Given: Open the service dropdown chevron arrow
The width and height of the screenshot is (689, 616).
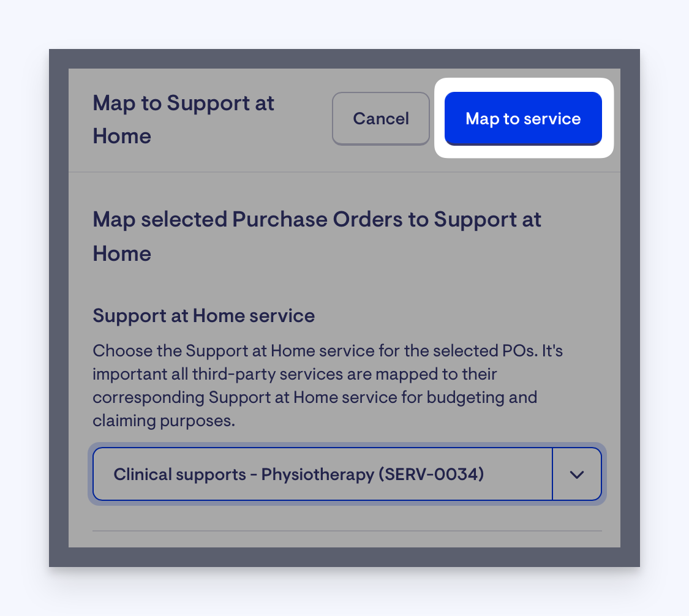Looking at the screenshot, I should coord(576,475).
